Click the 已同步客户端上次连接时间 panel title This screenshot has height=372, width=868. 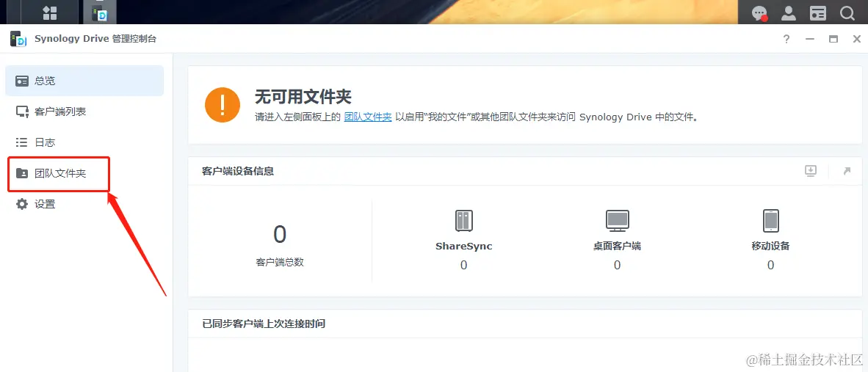(264, 324)
